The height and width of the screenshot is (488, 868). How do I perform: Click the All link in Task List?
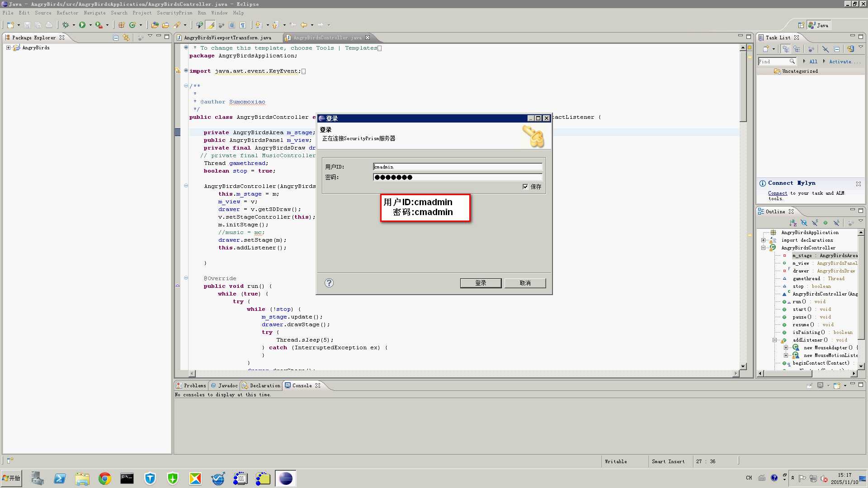[x=813, y=61]
